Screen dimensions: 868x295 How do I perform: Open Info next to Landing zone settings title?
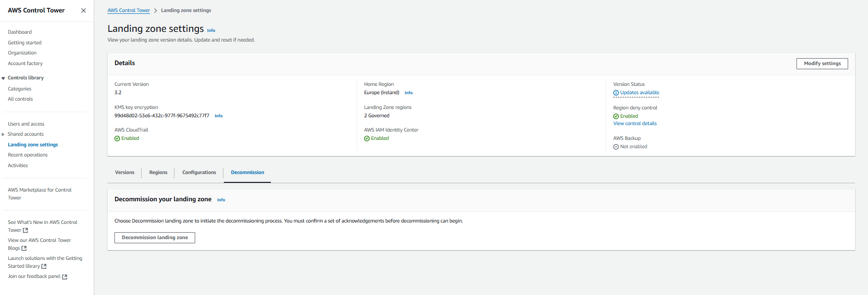tap(211, 30)
